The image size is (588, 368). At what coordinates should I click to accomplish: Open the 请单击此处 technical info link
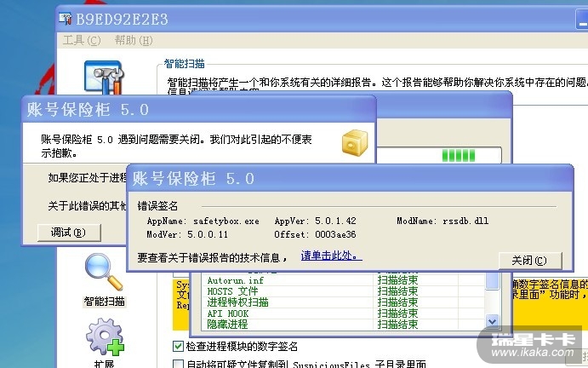point(331,256)
